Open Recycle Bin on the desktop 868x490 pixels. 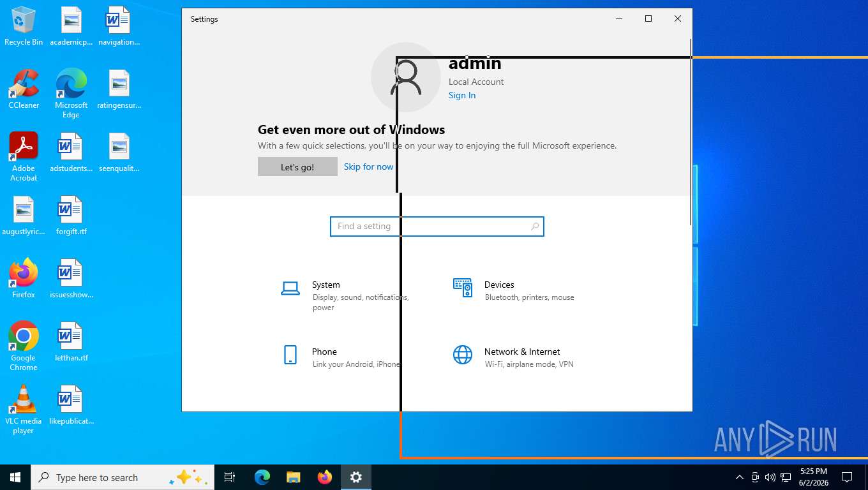tap(24, 27)
